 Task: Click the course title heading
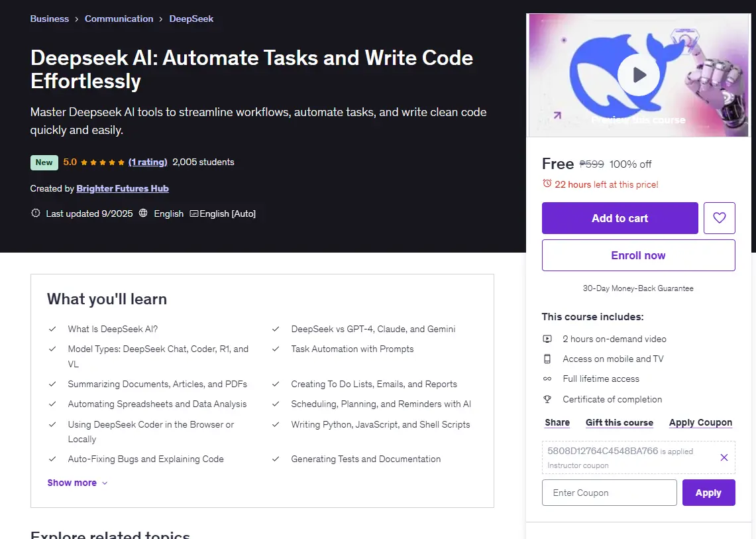[252, 70]
